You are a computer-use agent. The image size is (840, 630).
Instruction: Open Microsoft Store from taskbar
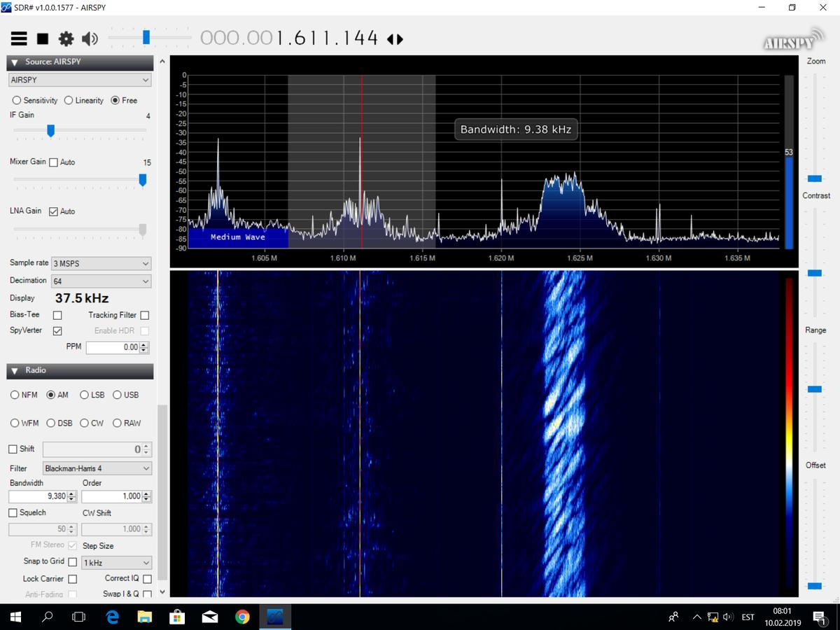pyautogui.click(x=177, y=617)
